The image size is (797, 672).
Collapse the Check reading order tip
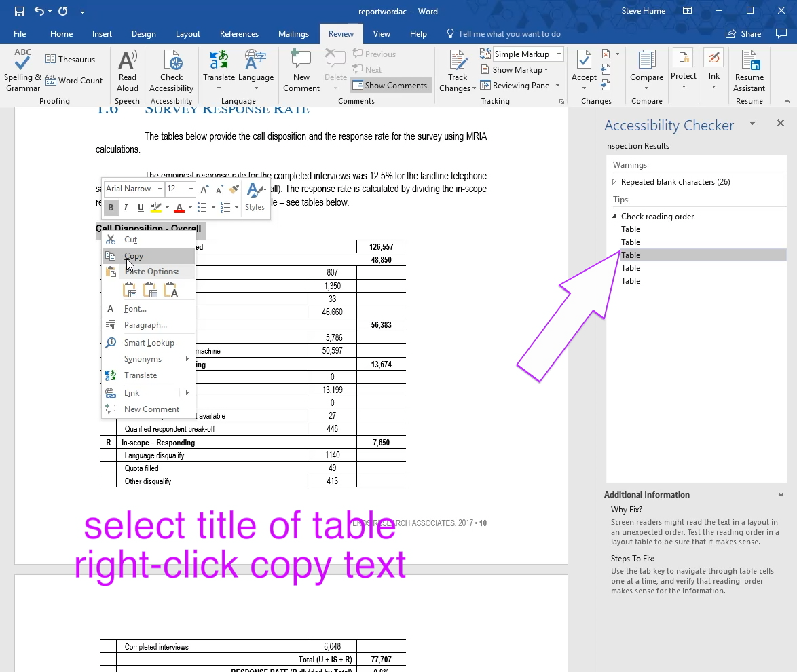click(x=614, y=216)
